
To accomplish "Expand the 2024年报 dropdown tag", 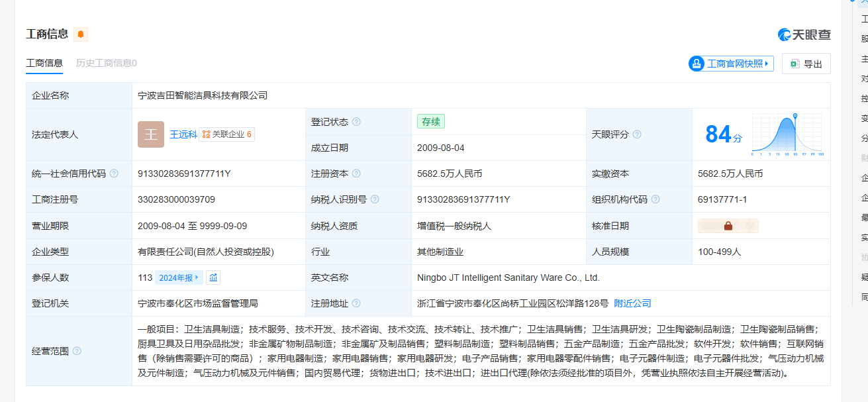I will point(179,277).
